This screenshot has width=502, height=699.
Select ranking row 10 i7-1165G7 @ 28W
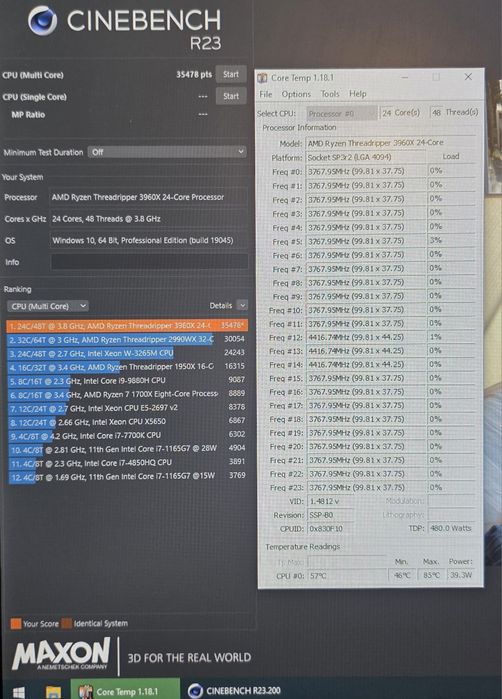click(127, 448)
